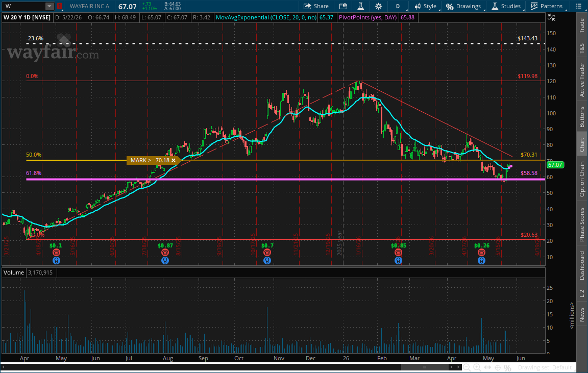
Task: Open the Option Chain sidebar tab
Action: coord(582,179)
